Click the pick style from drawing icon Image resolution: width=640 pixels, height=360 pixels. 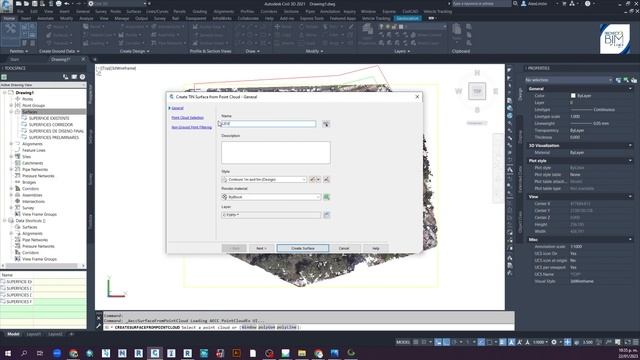coord(326,180)
